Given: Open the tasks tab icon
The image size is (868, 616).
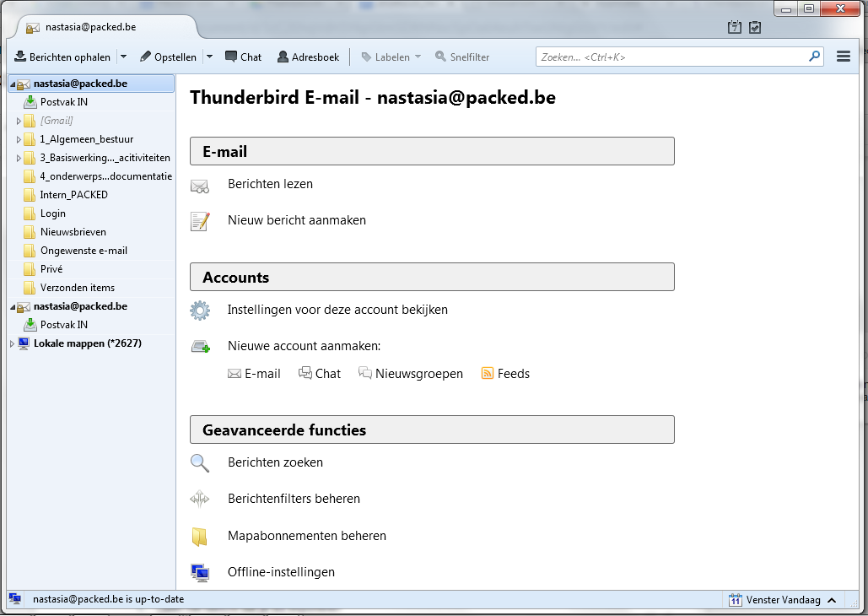Looking at the screenshot, I should (x=755, y=28).
